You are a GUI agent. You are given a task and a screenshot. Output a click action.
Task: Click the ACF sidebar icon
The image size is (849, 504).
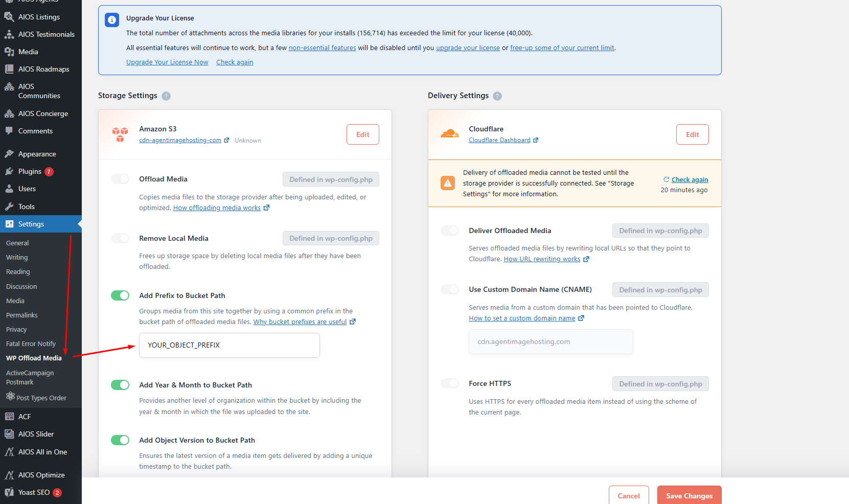9,417
